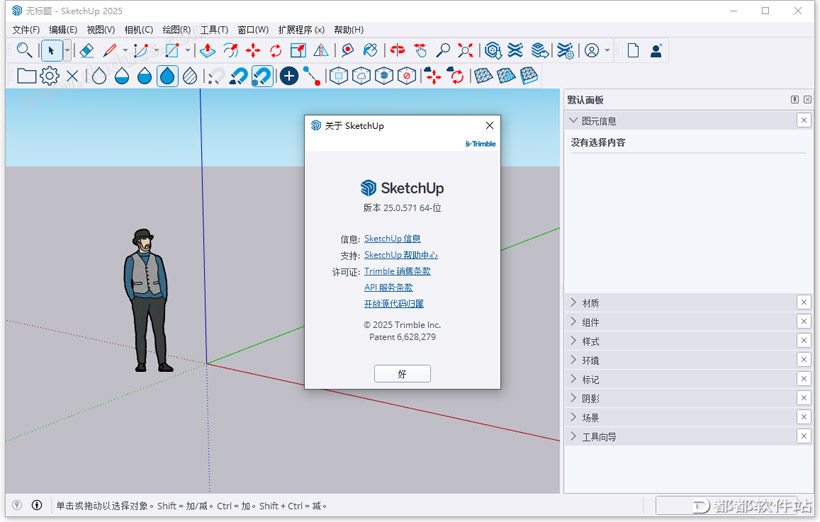The width and height of the screenshot is (820, 522).
Task: Open the search magnifier tool in toolbar
Action: (x=24, y=50)
